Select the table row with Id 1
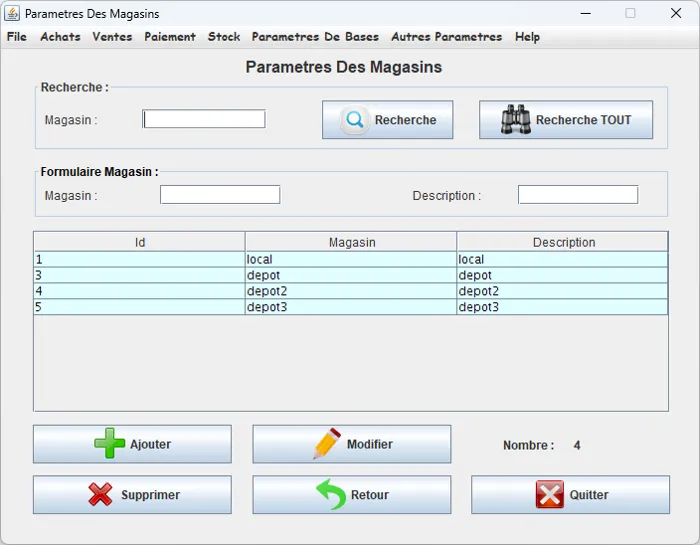 tap(139, 259)
